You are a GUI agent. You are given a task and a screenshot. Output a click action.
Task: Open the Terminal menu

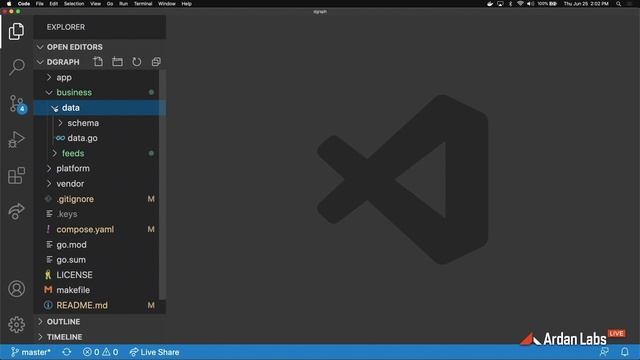point(143,4)
